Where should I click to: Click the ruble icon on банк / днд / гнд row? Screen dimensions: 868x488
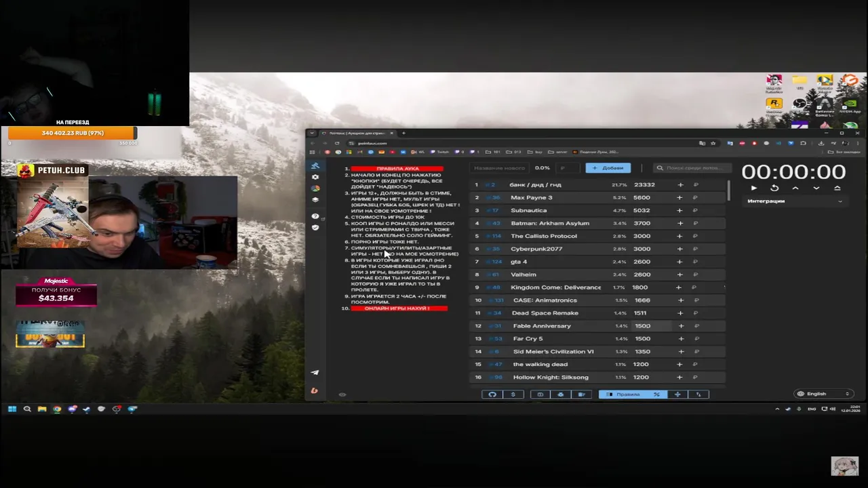(x=695, y=185)
